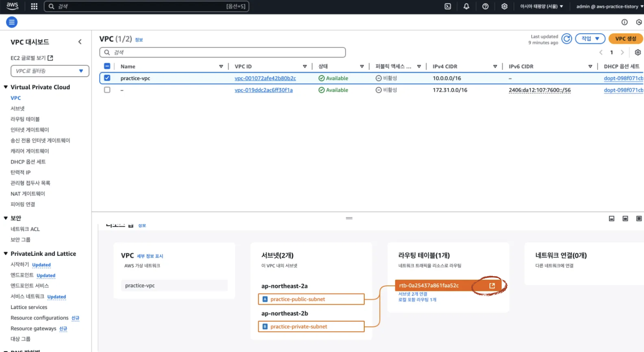Open 서브넷 in the sidebar
Viewport: 644px width, 352px height.
point(18,109)
